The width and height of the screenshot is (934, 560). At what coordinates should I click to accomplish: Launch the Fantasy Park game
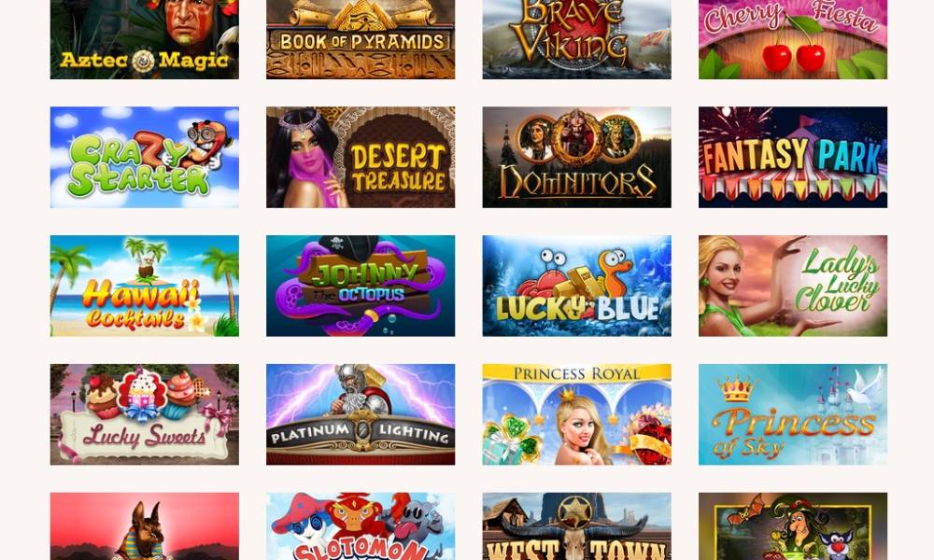click(793, 157)
